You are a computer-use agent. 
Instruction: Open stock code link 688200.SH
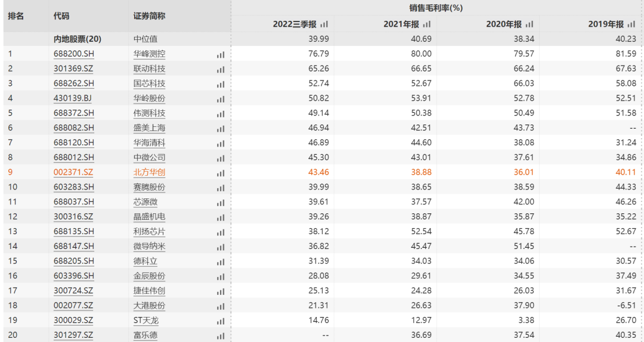tap(74, 54)
